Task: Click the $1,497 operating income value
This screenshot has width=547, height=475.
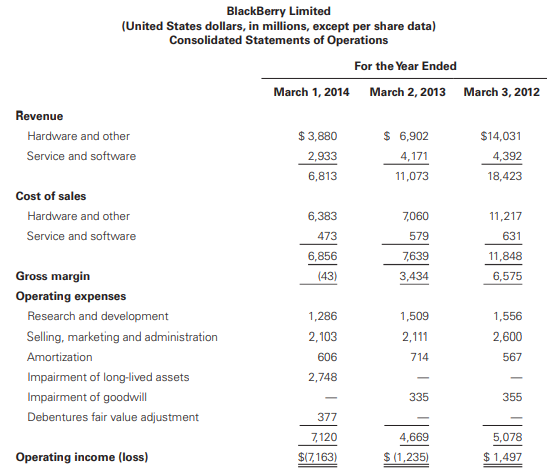Action: (x=503, y=457)
